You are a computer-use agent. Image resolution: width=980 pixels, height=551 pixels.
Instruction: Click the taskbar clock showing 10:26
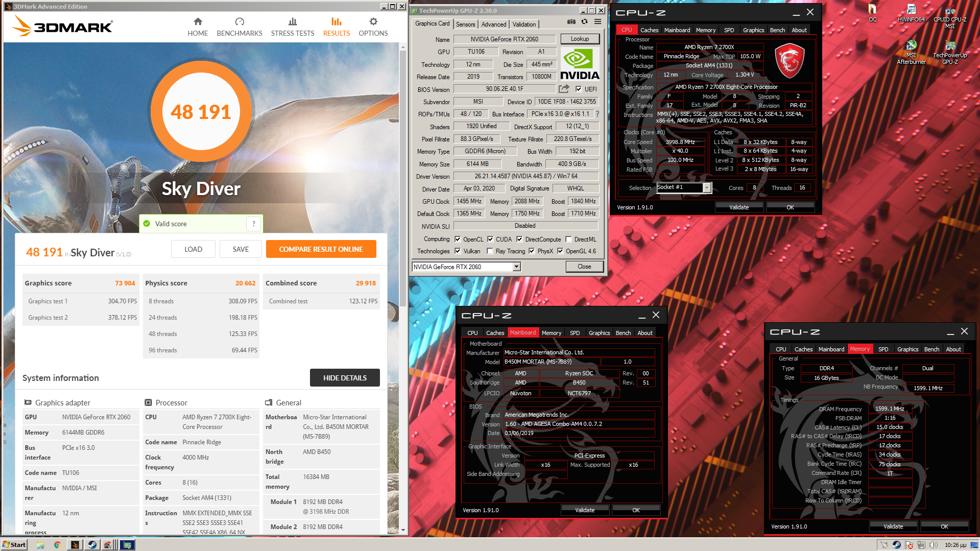click(955, 545)
